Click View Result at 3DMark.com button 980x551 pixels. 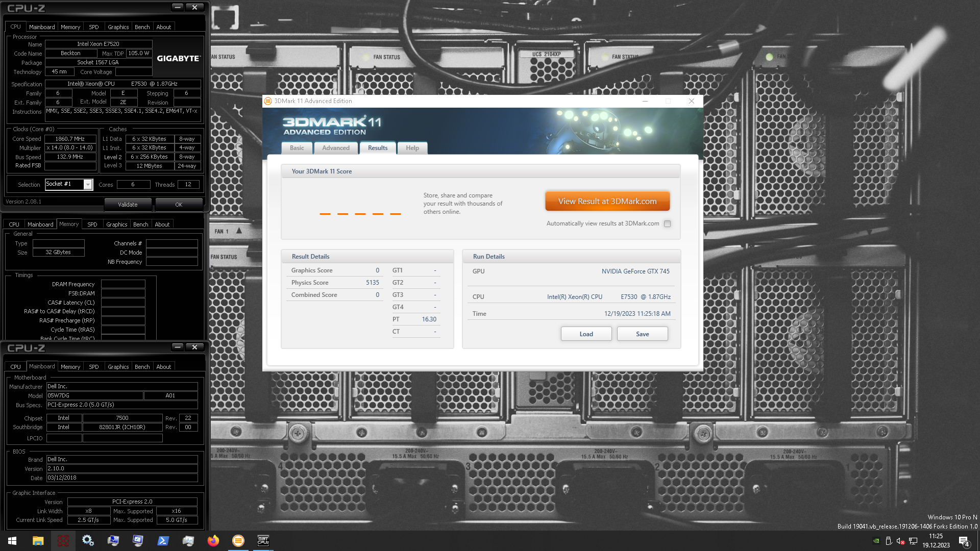pyautogui.click(x=607, y=202)
